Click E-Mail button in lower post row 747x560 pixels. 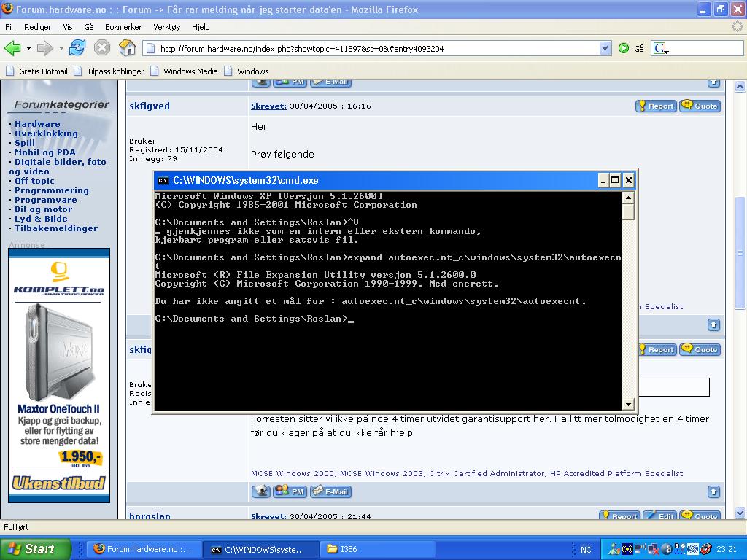[x=330, y=491]
